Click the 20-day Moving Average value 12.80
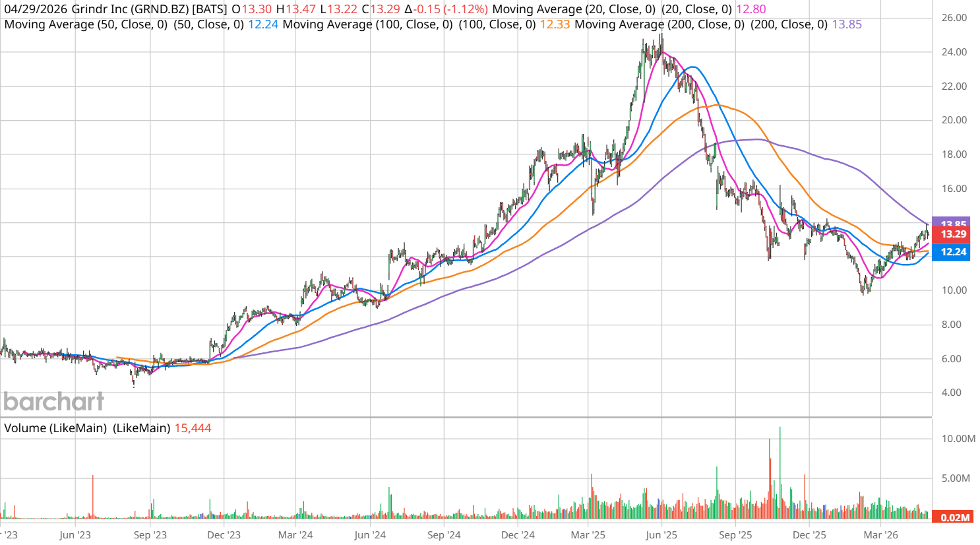The width and height of the screenshot is (980, 545). [x=750, y=9]
